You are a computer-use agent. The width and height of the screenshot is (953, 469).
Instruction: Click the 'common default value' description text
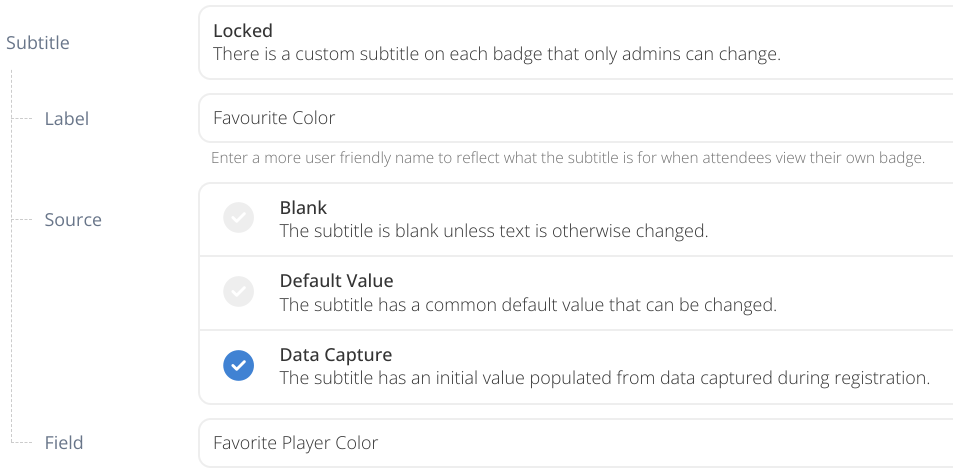click(527, 305)
